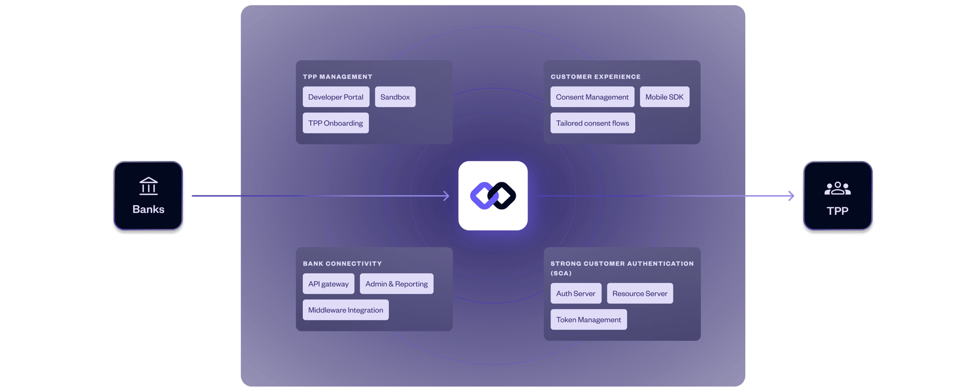This screenshot has width=980, height=391.
Task: Select the Resource Server chip
Action: click(640, 293)
